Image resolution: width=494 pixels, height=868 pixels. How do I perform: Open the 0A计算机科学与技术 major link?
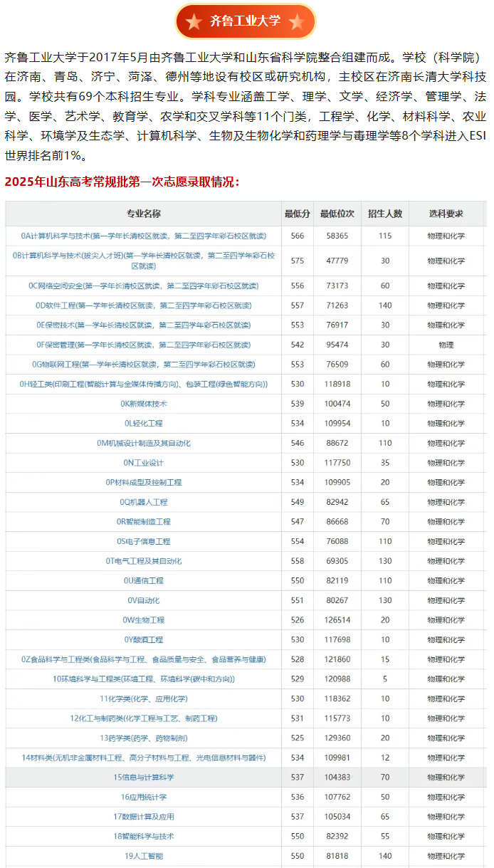[144, 236]
